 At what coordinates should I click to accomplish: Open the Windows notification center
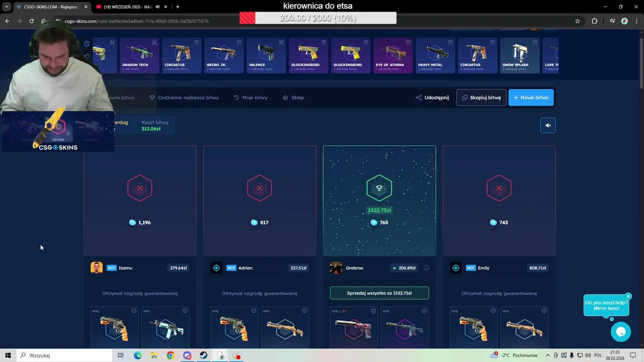[633, 355]
